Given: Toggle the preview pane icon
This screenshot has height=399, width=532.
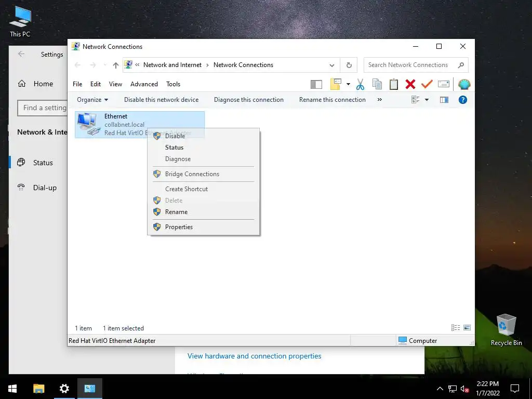Looking at the screenshot, I should coord(444,100).
